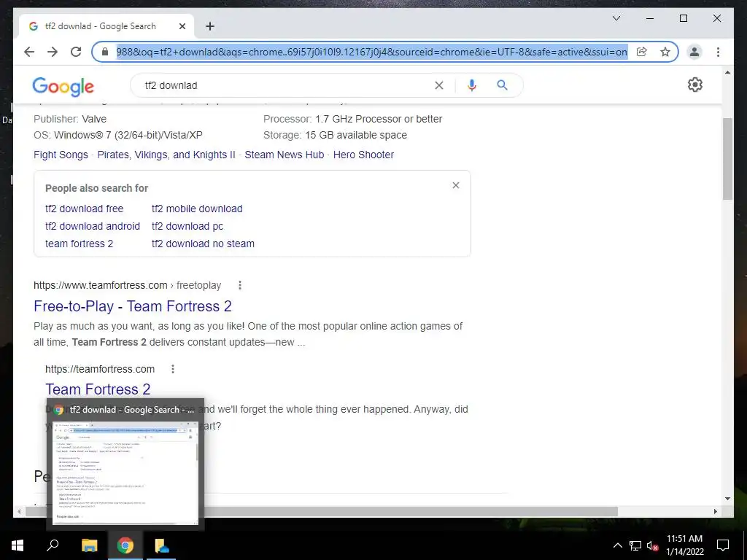The image size is (747, 560).
Task: View site info via the lock icon
Action: click(x=105, y=52)
